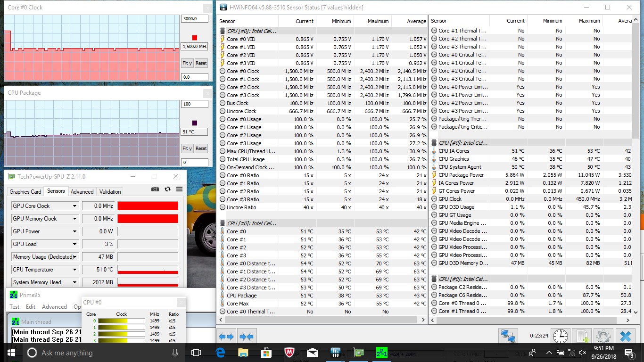Open File Explorer from the taskbar

point(243,353)
